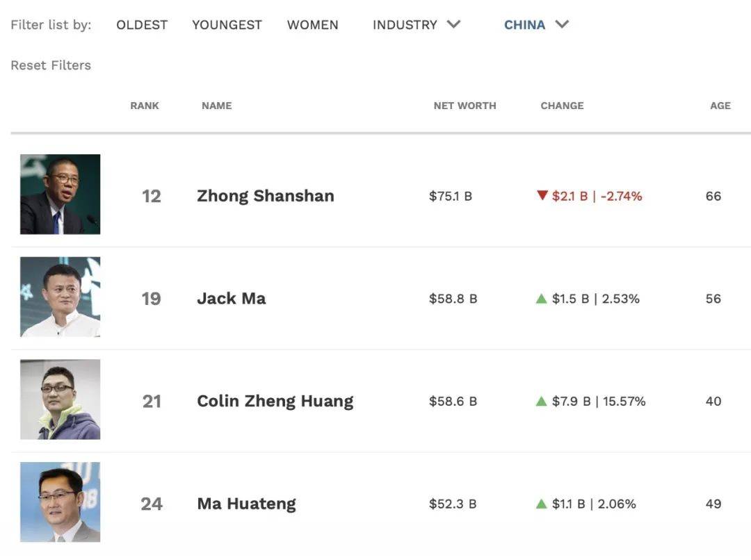Sort by the Change column header
Image resolution: width=751 pixels, height=560 pixels.
pyautogui.click(x=562, y=106)
